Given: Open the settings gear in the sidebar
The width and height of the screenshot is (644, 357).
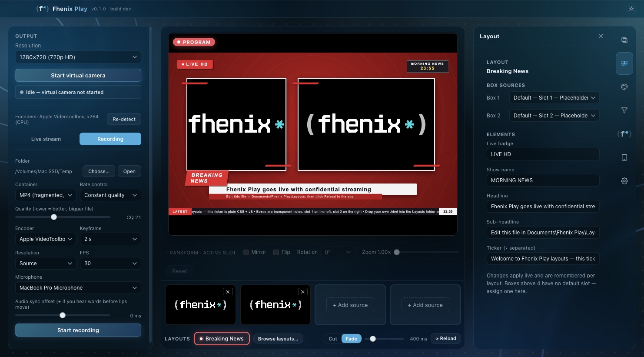Looking at the screenshot, I should coord(624,181).
